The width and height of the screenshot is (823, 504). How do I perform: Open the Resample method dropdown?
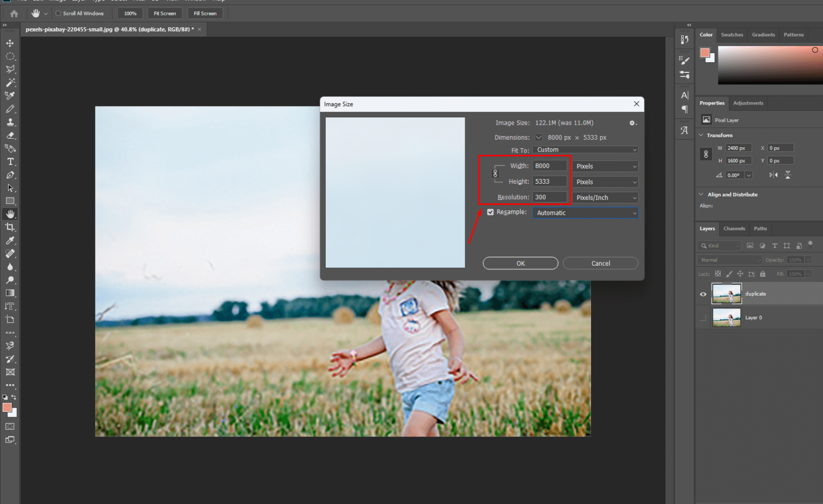coord(585,213)
